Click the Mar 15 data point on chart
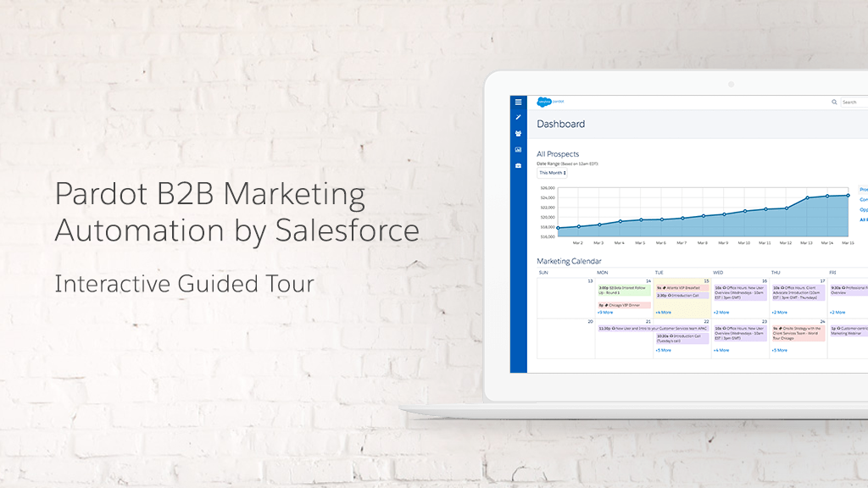The width and height of the screenshot is (868, 488). 848,196
